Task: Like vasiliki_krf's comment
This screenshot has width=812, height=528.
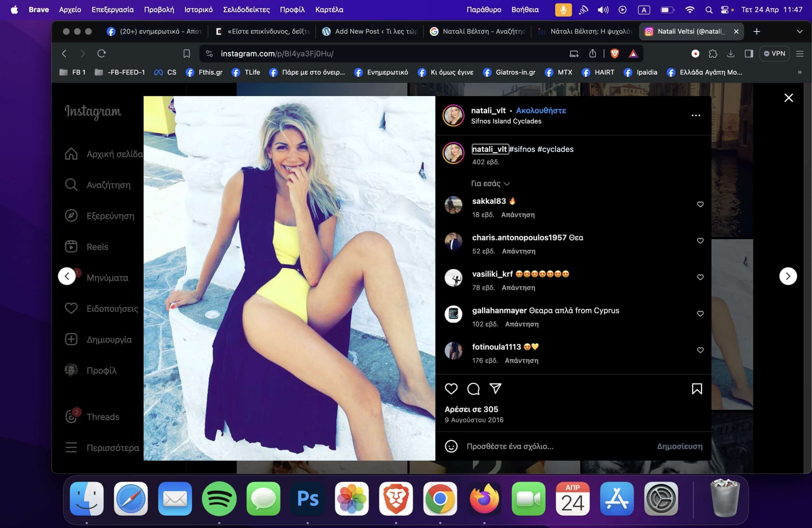Action: pyautogui.click(x=700, y=277)
